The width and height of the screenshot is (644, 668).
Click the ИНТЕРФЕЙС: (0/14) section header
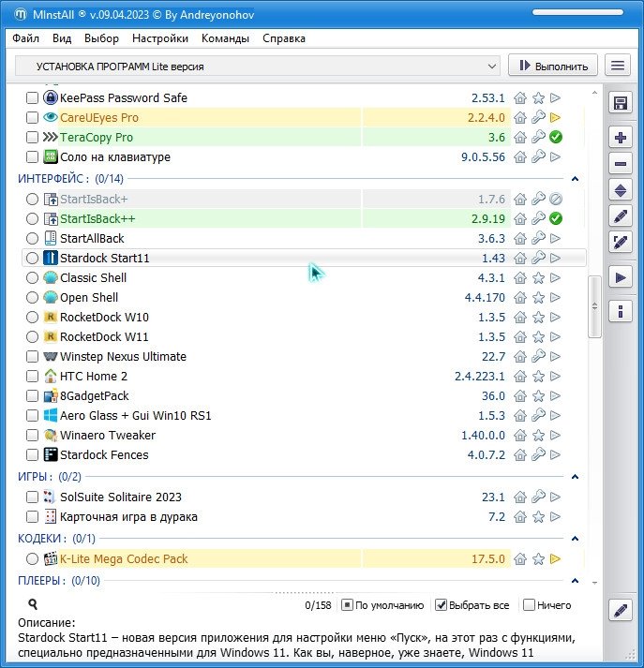70,179
